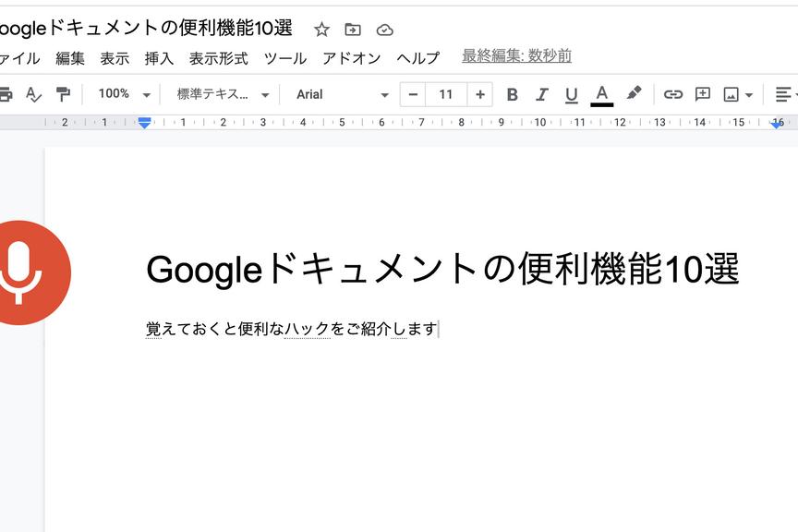This screenshot has height=532, width=798.
Task: Select the paint format roller icon
Action: pyautogui.click(x=63, y=94)
